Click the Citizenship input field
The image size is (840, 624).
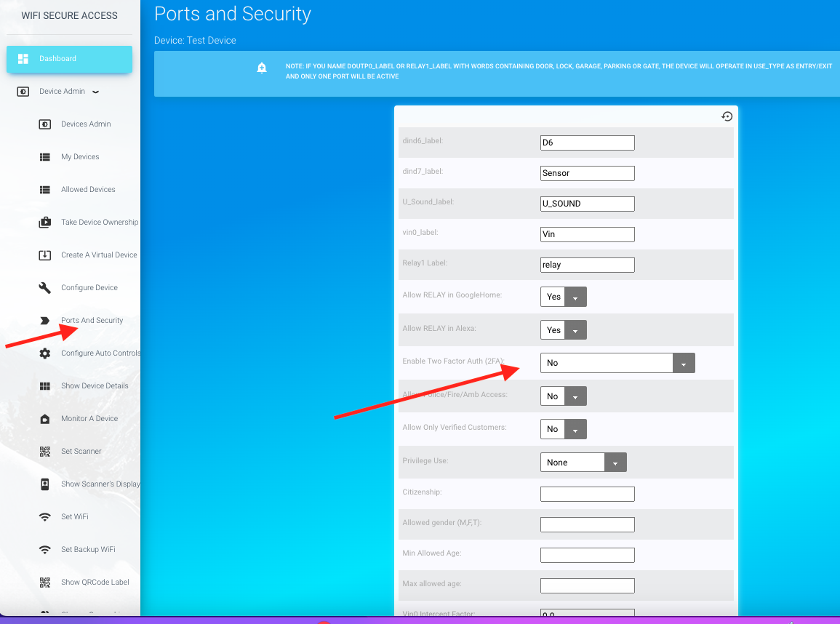[588, 494]
